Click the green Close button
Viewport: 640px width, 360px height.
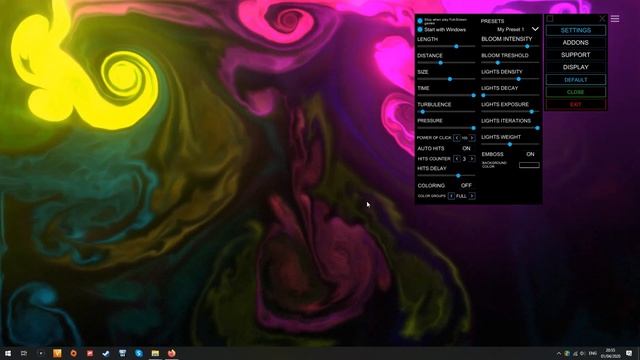(x=576, y=92)
